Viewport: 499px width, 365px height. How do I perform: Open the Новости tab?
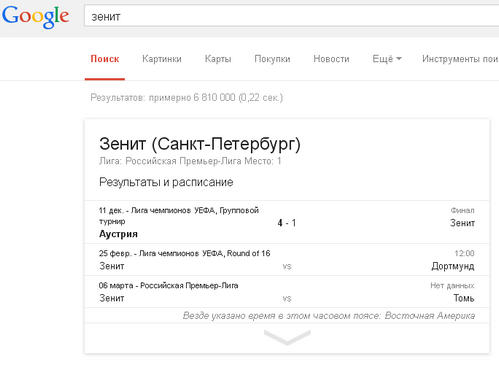pos(331,59)
